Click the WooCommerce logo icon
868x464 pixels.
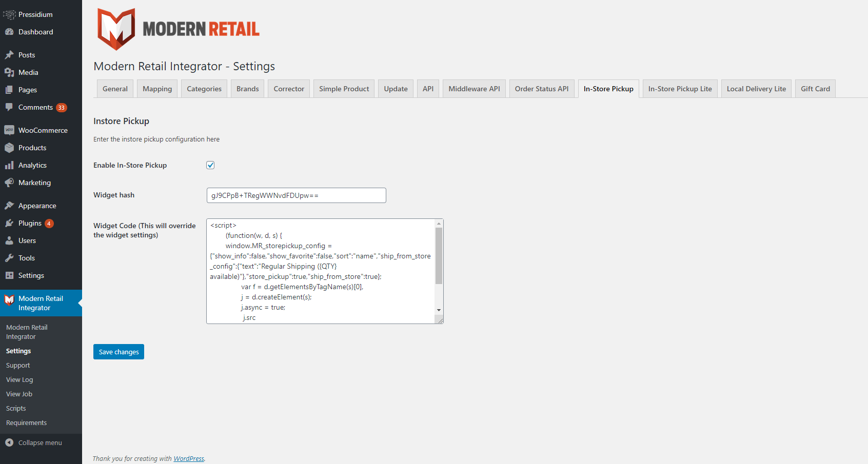9,130
